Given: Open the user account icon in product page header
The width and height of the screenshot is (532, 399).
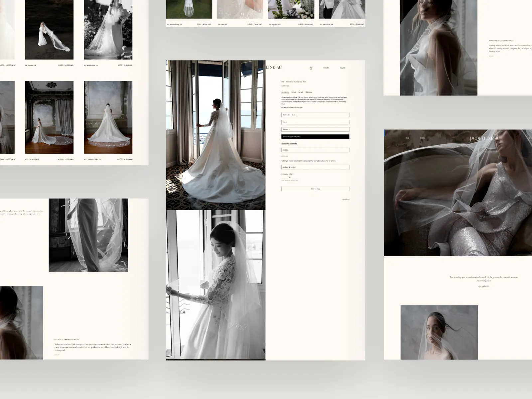Looking at the screenshot, I should (311, 68).
